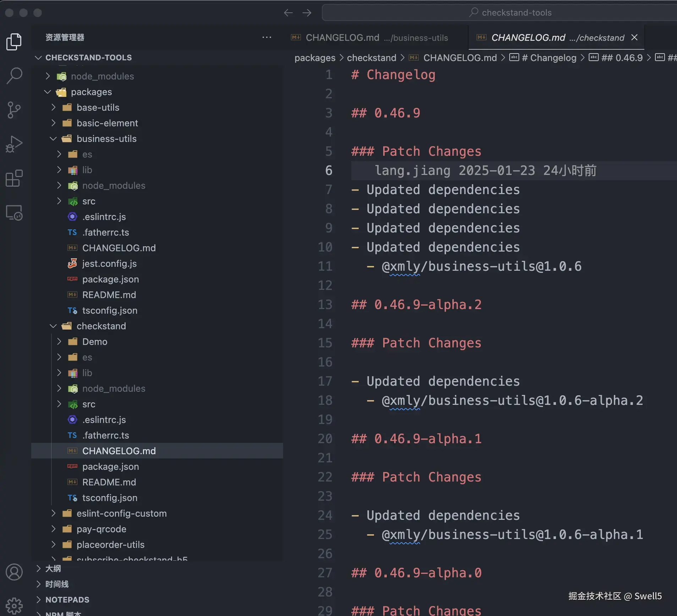Open .eslintrc.js under business-utils

tap(157, 217)
